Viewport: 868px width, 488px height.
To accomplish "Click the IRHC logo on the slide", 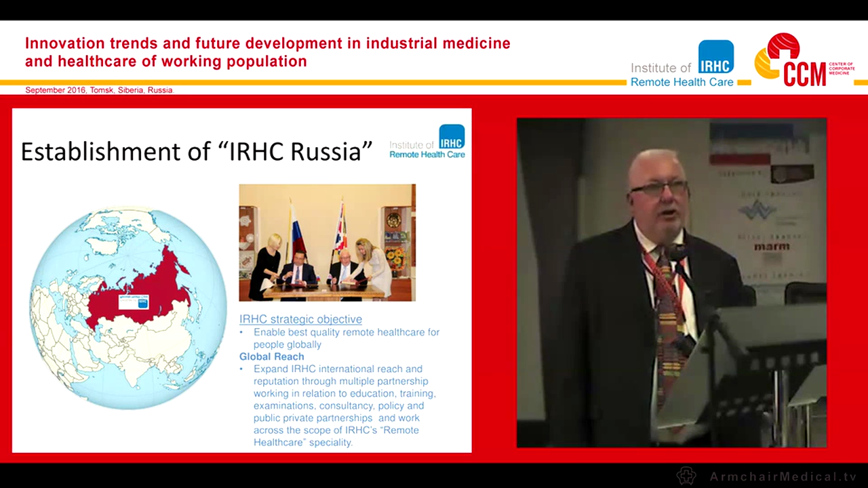I will (453, 138).
